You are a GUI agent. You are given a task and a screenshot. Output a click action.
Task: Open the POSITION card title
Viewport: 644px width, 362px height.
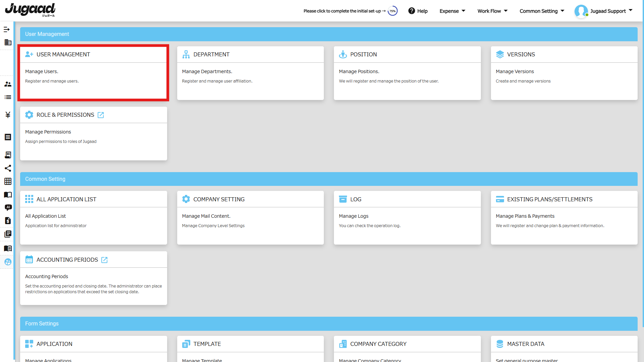tap(363, 54)
